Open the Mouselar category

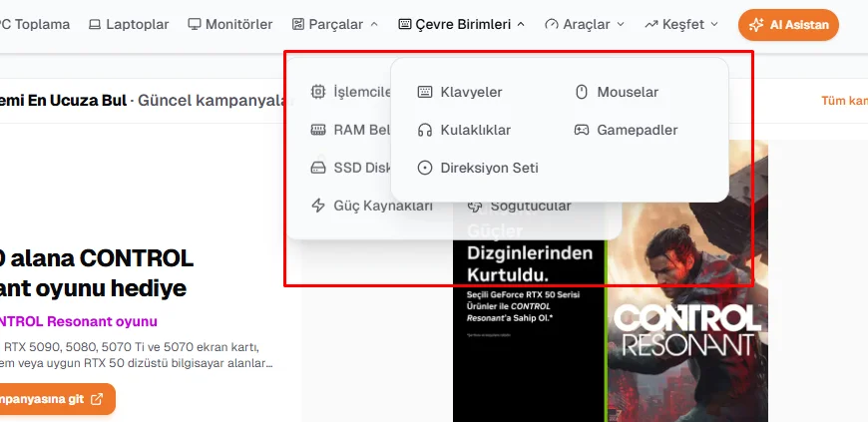[x=617, y=92]
